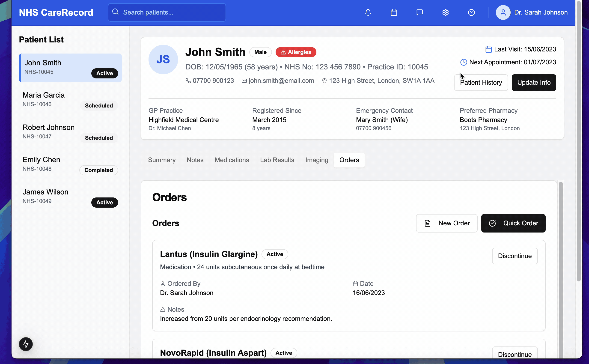Click Dr. Sarah Johnson's avatar icon
The width and height of the screenshot is (589, 364).
[x=503, y=12]
